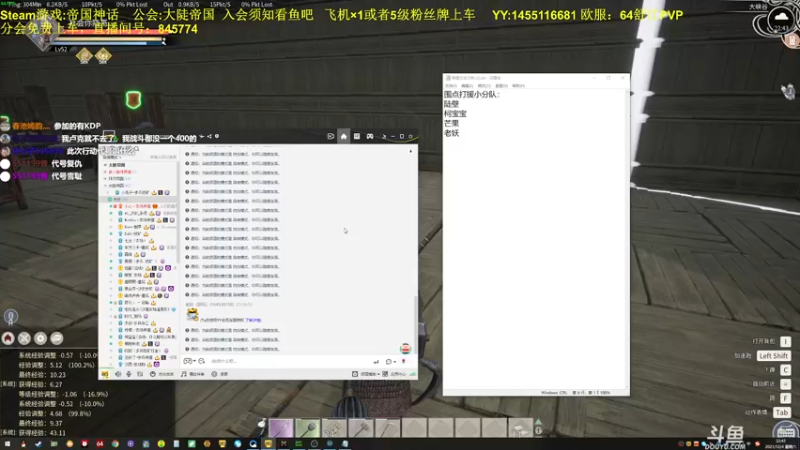Click the 录音 record button in YY bottom bar
800x450 pixels.
tap(219, 374)
